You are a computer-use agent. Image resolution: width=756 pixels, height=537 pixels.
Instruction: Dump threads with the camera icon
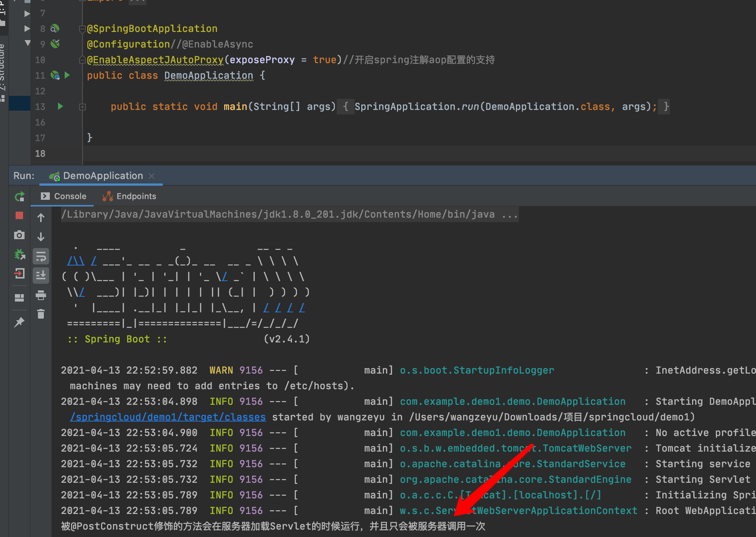point(19,235)
